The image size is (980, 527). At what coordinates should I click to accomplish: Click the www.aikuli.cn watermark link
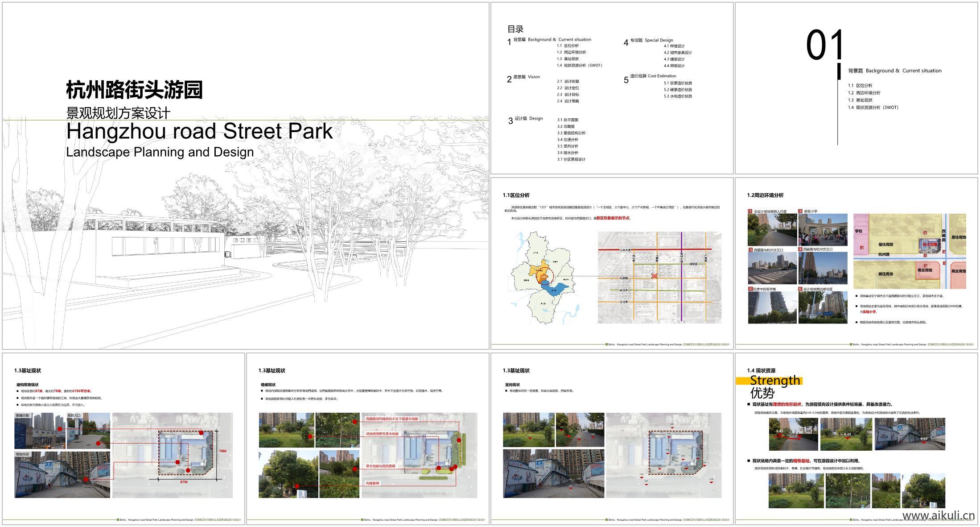pyautogui.click(x=938, y=516)
